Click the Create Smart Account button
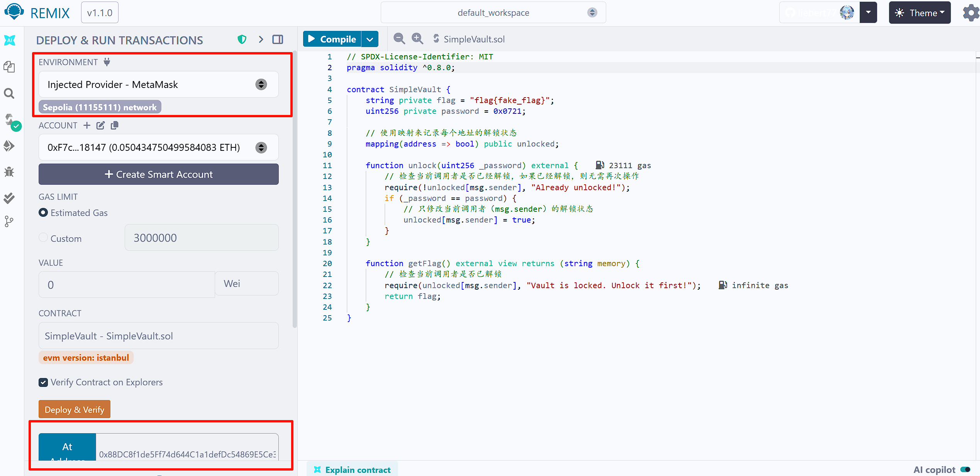This screenshot has height=476, width=980. point(158,174)
